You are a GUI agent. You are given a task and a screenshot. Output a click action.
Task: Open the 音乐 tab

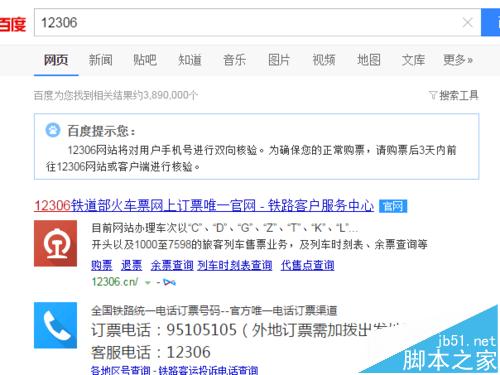coord(234,60)
